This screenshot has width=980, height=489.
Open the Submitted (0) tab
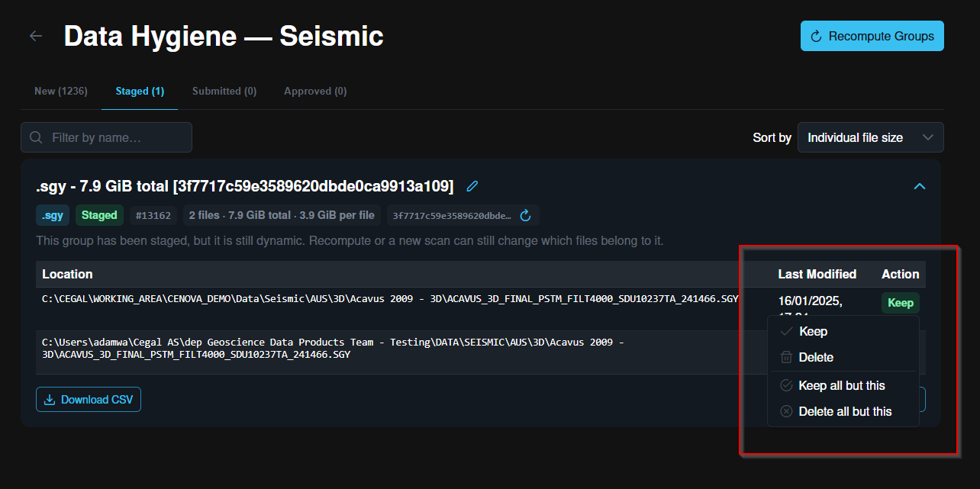coord(224,91)
